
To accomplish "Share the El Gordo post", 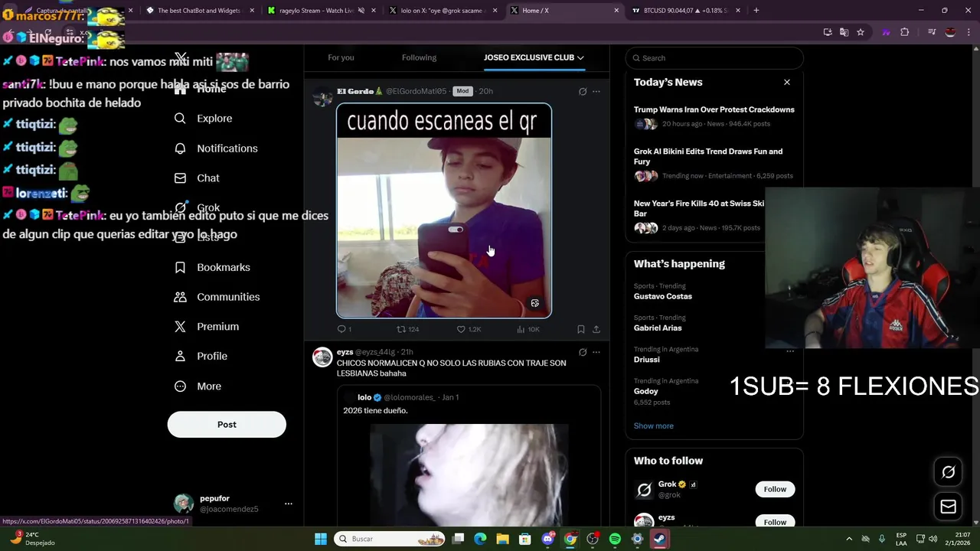I will (596, 329).
